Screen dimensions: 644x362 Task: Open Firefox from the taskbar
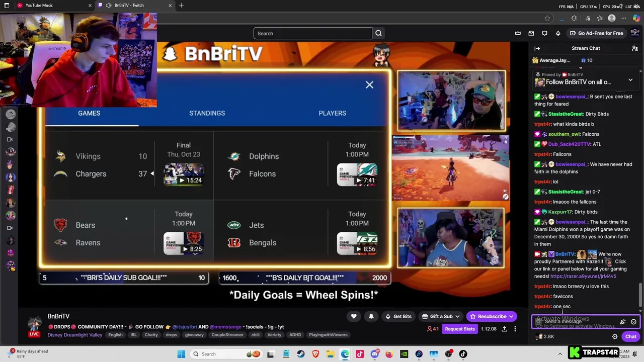click(389, 354)
